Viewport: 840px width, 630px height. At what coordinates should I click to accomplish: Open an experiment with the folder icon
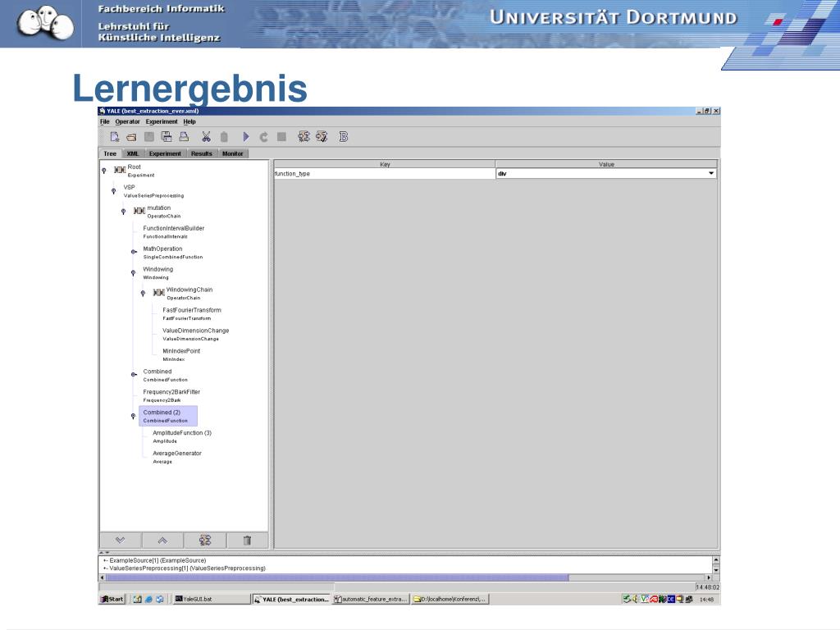131,137
